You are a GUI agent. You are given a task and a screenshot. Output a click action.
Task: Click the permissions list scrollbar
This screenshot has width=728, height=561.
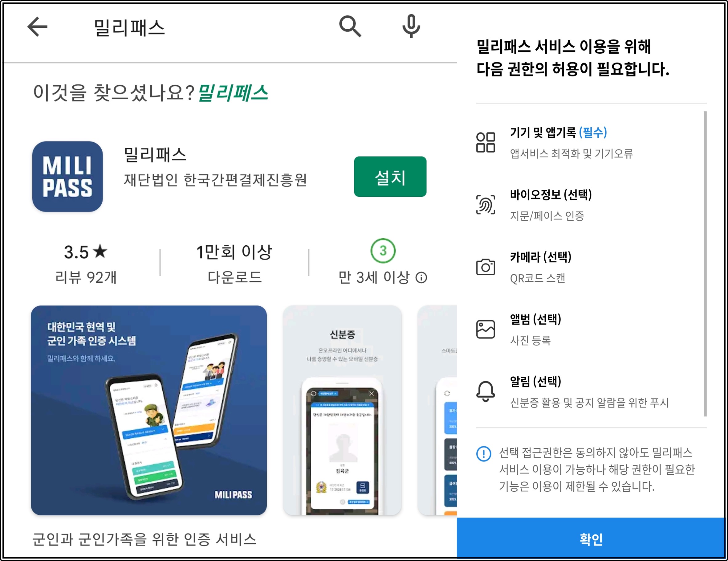click(x=705, y=264)
